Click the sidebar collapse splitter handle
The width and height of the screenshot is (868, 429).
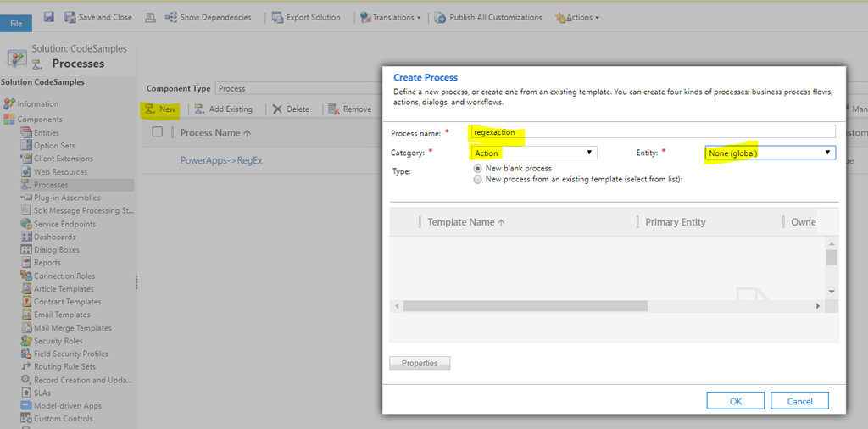tap(136, 282)
